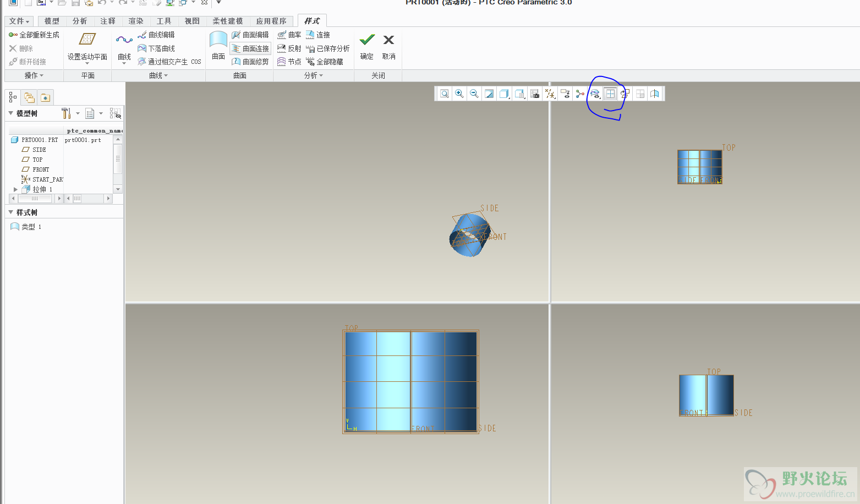Switch to the 渲染 tab
This screenshot has width=860, height=504.
[136, 21]
